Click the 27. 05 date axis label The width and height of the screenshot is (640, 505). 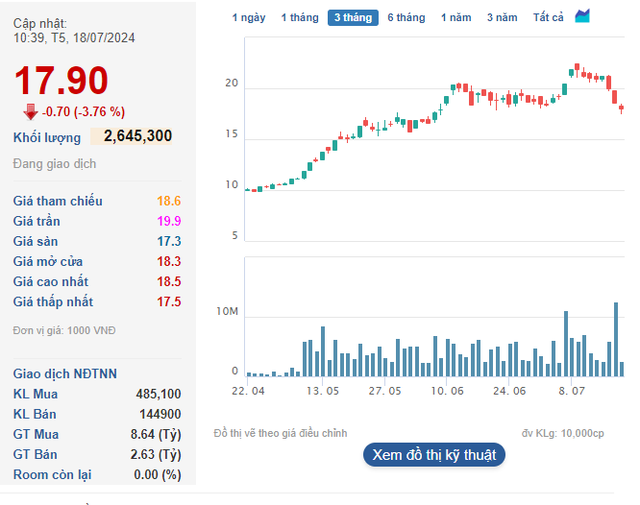pyautogui.click(x=385, y=391)
